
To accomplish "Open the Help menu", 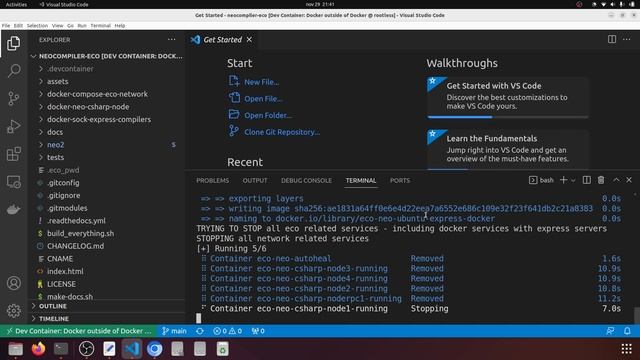I will 120,25.
